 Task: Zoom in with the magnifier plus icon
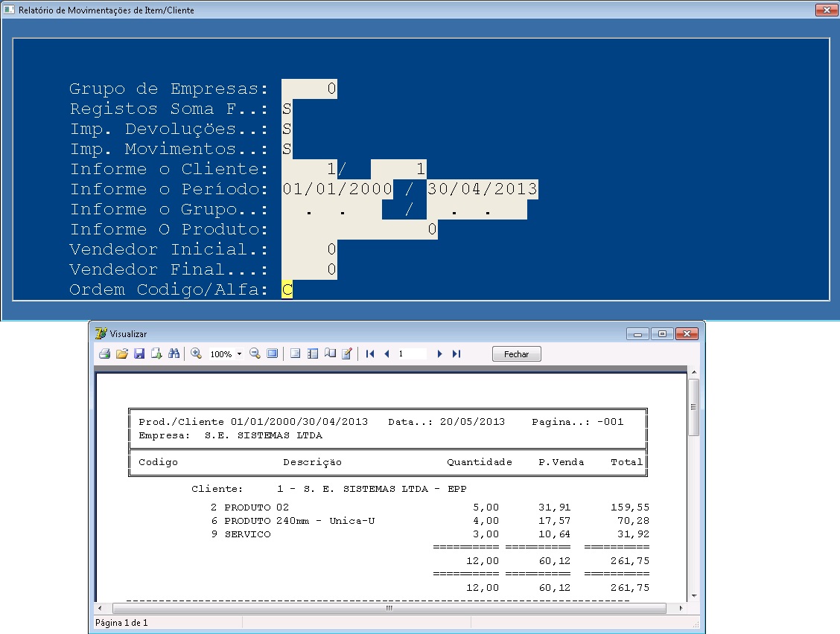click(x=197, y=354)
